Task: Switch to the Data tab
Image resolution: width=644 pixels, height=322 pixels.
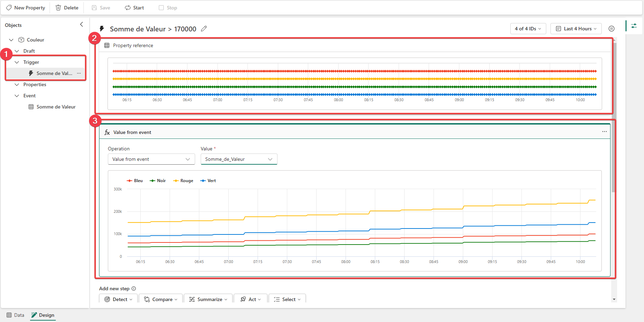Action: click(15, 315)
